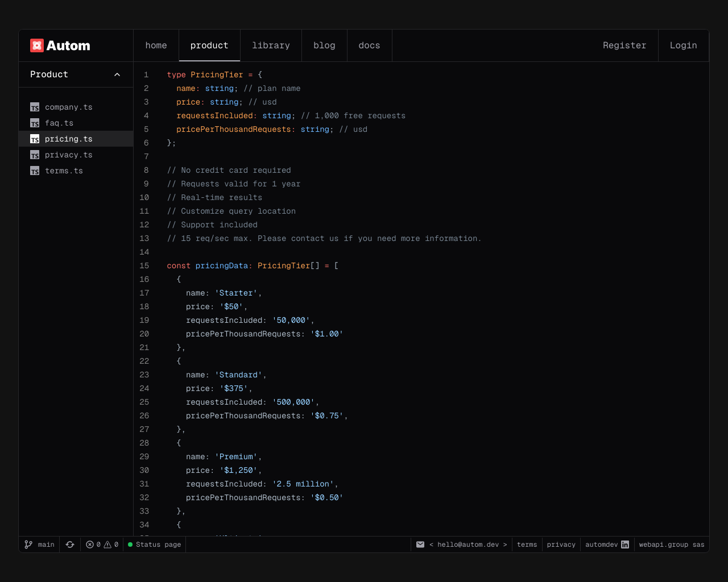Click the 'Requests valid for 1 year' comment
The height and width of the screenshot is (582, 728).
click(x=234, y=184)
